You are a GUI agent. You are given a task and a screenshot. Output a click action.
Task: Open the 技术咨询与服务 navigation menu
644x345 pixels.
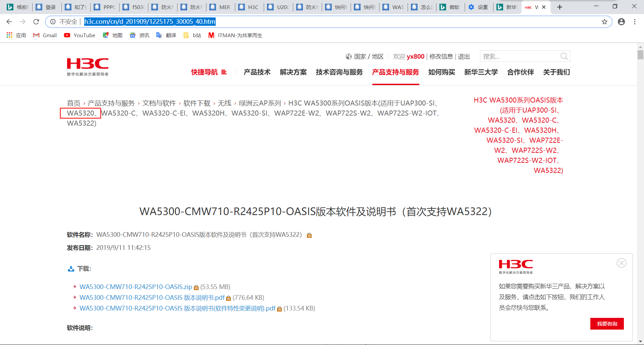[x=339, y=72]
